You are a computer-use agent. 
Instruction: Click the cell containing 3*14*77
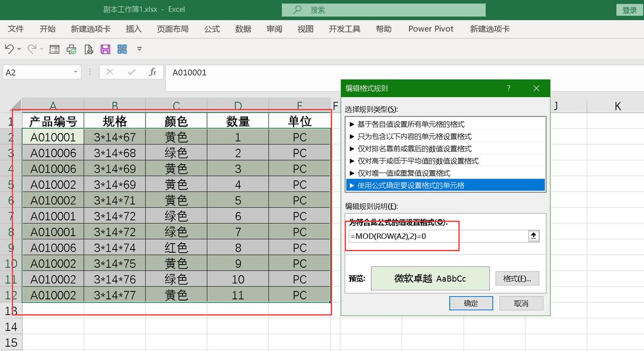point(115,295)
